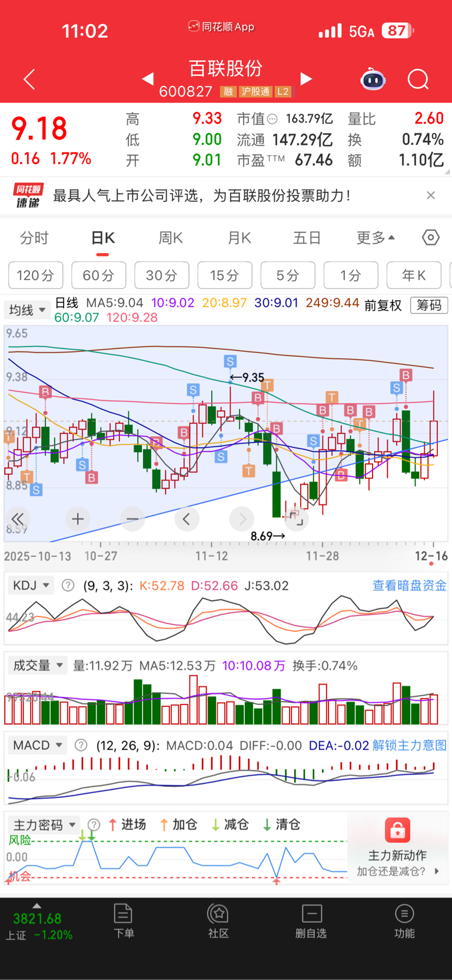Select the 日K tab
Screen dimensions: 452x980
click(x=102, y=238)
